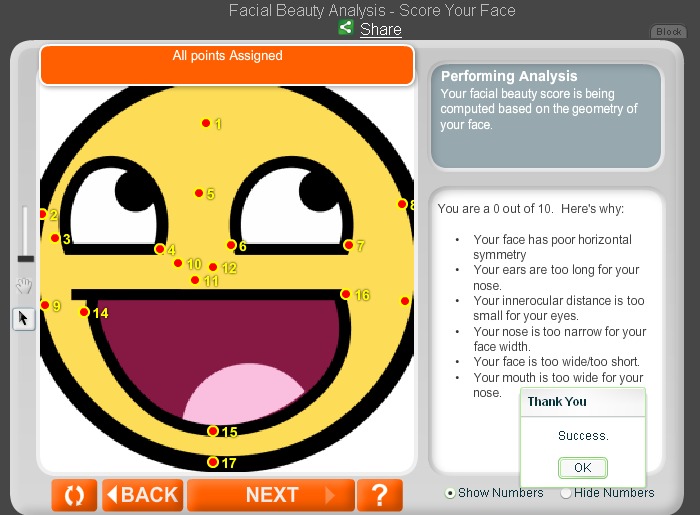Select landmark point 7
The height and width of the screenshot is (515, 700).
tap(349, 245)
